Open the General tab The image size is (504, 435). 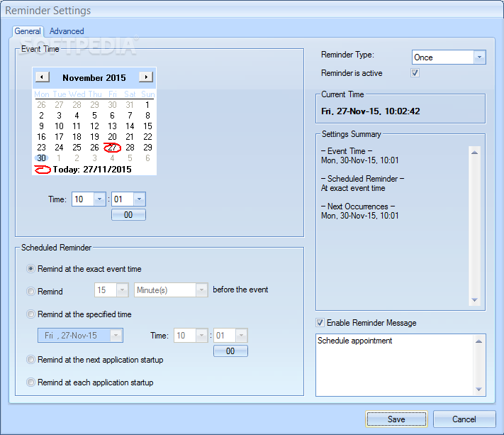coord(28,31)
